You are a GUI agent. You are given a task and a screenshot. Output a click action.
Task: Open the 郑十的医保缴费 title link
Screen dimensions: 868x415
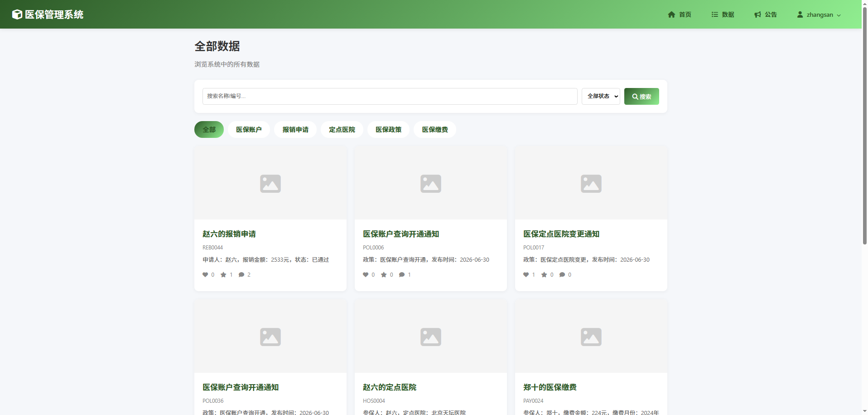point(550,387)
